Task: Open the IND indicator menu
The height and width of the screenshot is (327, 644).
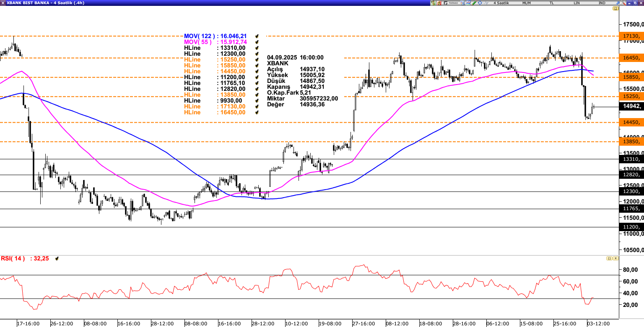Action: 602,3
